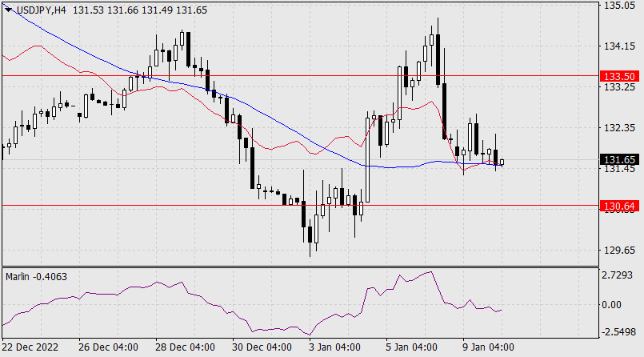The width and height of the screenshot is (644, 357).
Task: Select the red 133.50 price level label
Action: click(x=619, y=76)
